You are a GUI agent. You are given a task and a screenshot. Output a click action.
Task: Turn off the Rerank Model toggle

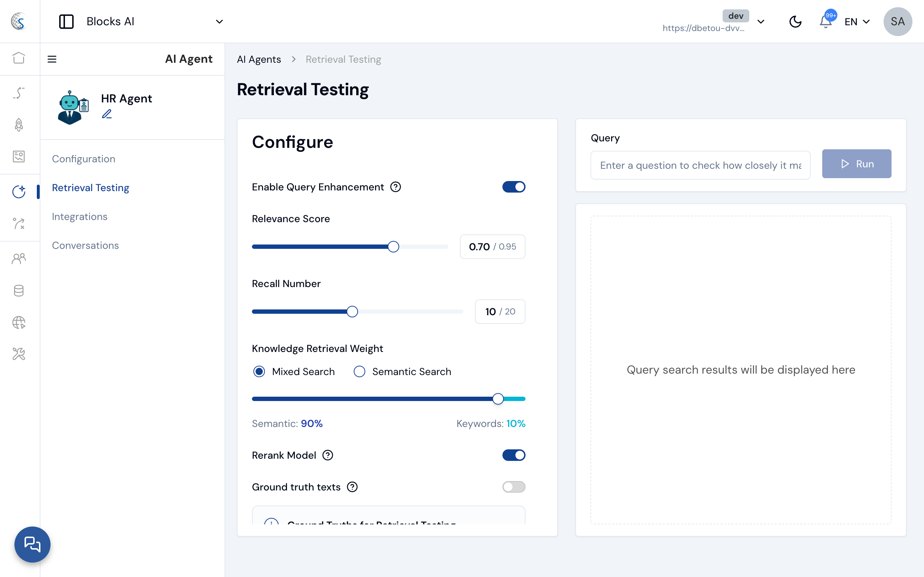pyautogui.click(x=514, y=455)
